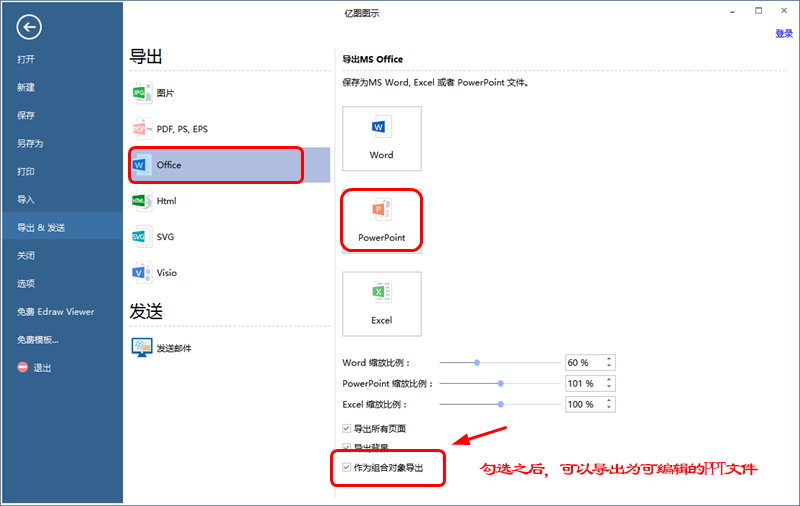
Task: Click the PowerPoint 缩放比例 slider handle
Action: pyautogui.click(x=501, y=384)
